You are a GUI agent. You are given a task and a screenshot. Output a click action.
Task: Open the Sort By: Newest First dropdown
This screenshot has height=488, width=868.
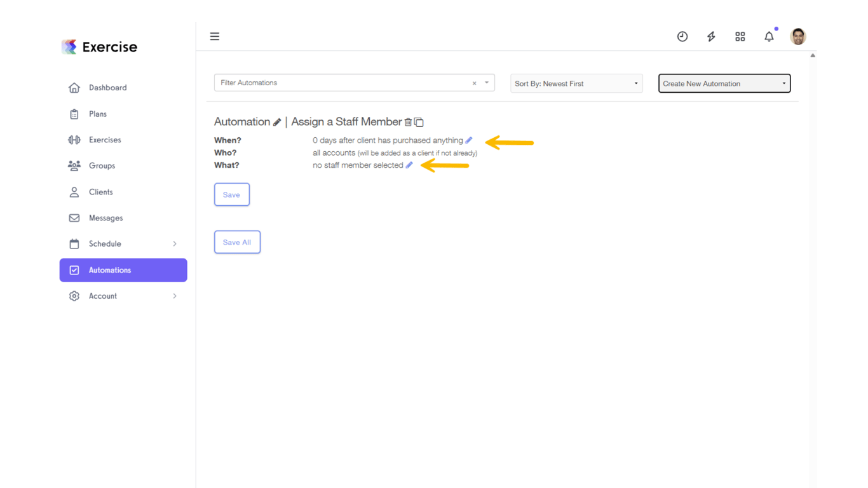(x=576, y=83)
